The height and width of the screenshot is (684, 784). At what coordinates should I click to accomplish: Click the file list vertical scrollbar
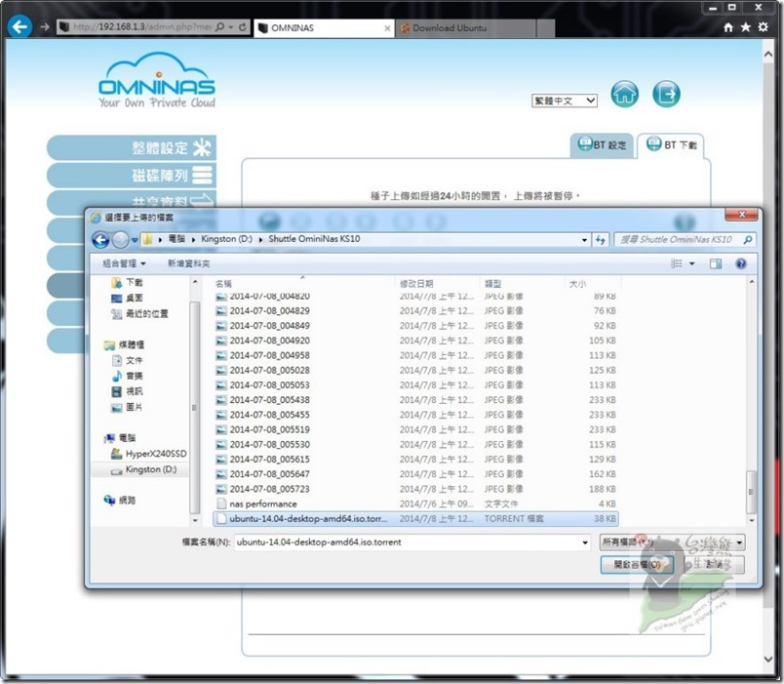pos(751,493)
